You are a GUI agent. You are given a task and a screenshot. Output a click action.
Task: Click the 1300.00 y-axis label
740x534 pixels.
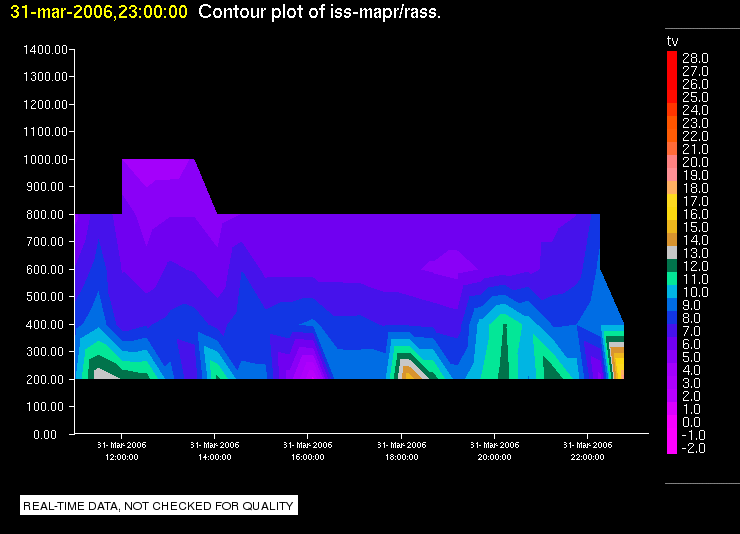pyautogui.click(x=45, y=76)
